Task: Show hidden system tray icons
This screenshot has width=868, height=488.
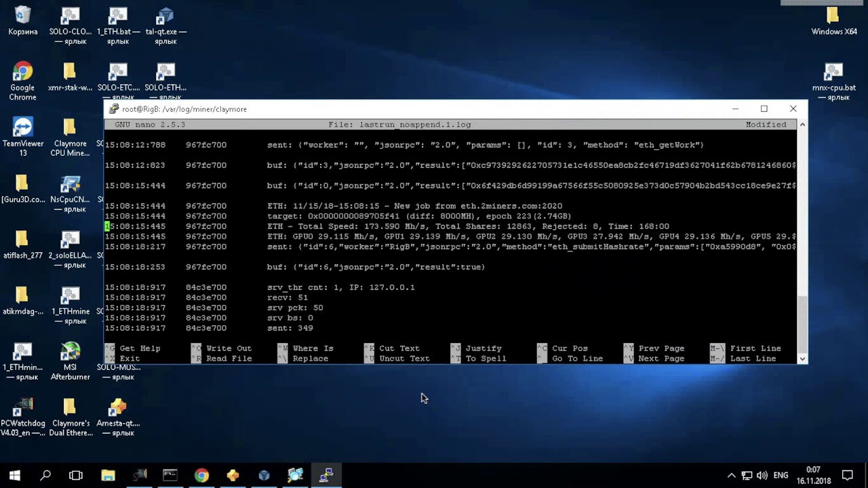Action: coord(731,476)
